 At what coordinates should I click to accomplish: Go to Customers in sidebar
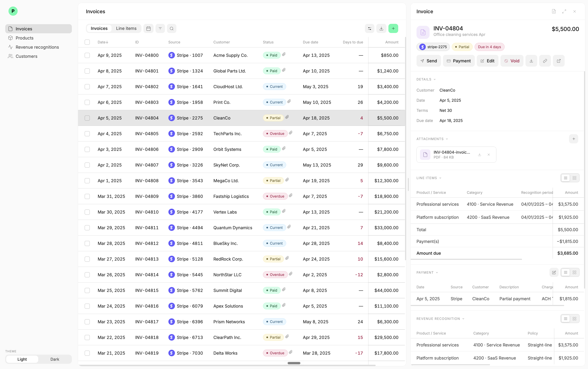click(x=39, y=56)
